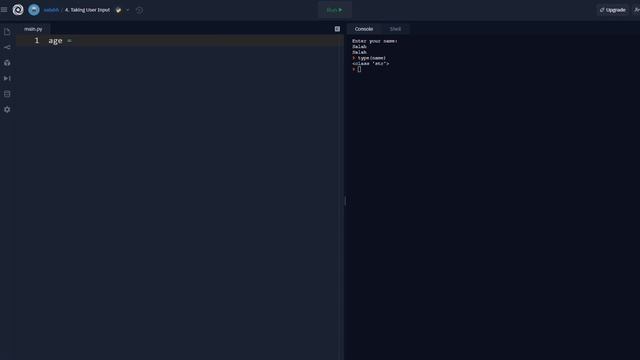
Task: Click the Python language icon
Action: [118, 10]
